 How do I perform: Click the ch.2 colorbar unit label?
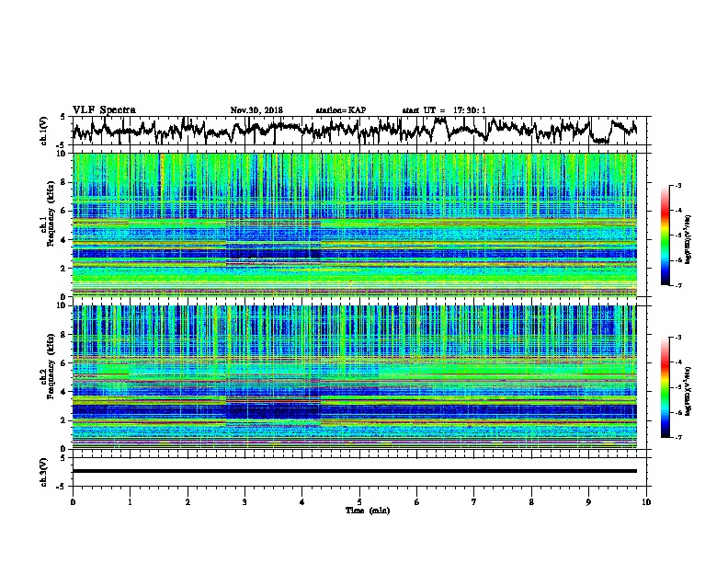click(688, 391)
